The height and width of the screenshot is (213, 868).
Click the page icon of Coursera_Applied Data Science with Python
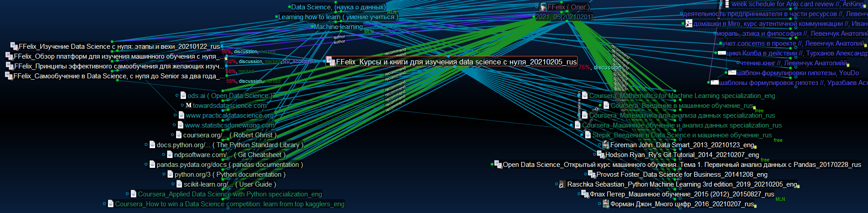134,194
